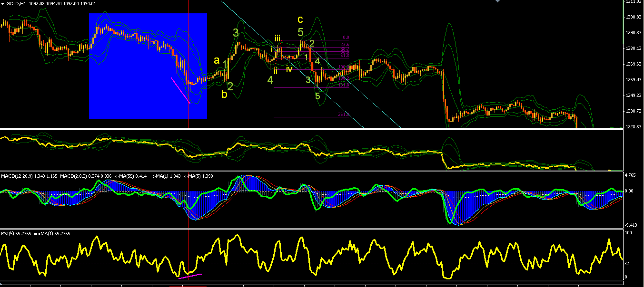Select the open price value 1092.08
This screenshot has width=644, height=287.
pos(36,4)
